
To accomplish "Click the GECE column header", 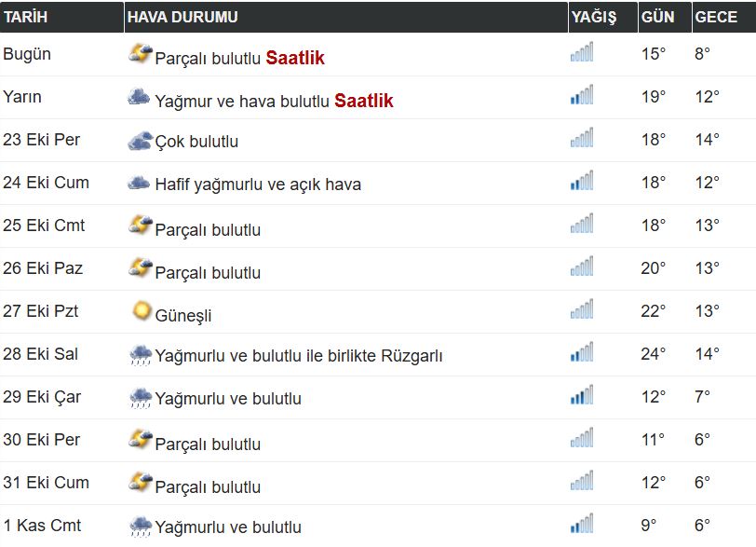I will pos(716,18).
